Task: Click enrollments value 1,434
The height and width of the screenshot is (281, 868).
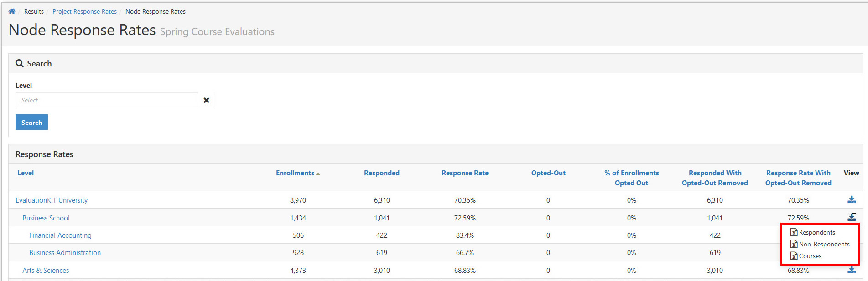Action: [x=298, y=218]
